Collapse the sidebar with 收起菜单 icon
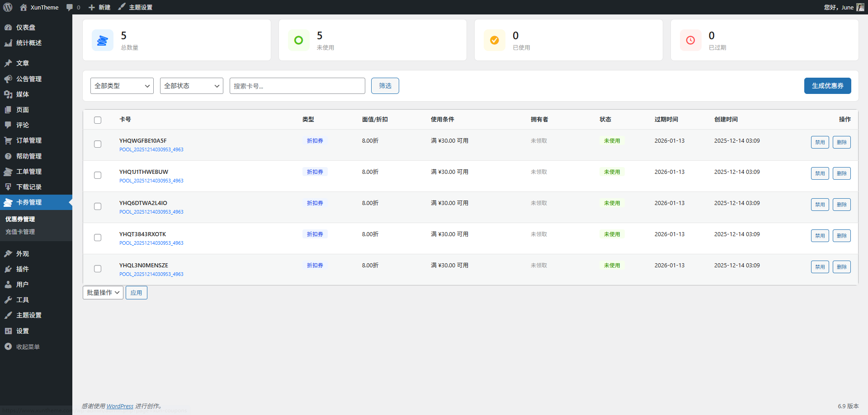 [x=8, y=346]
